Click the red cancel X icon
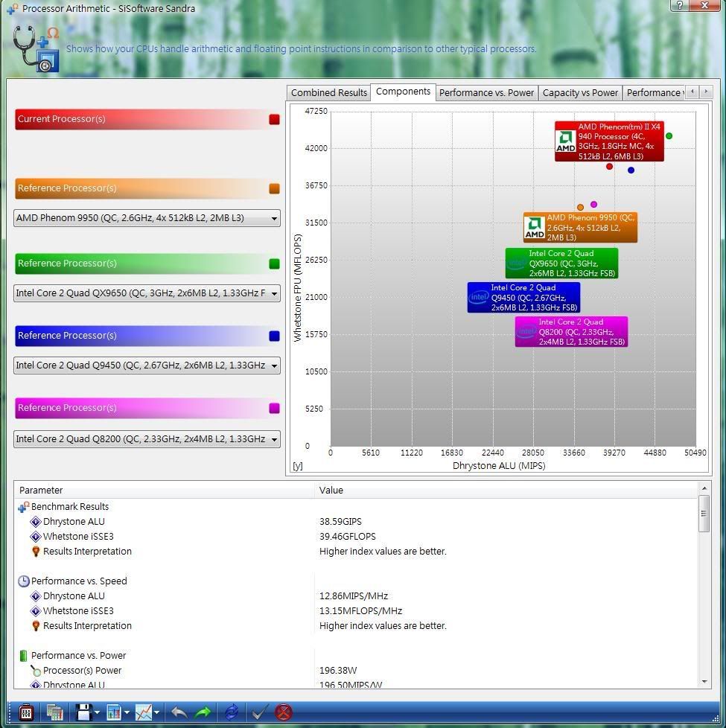 coord(284,712)
